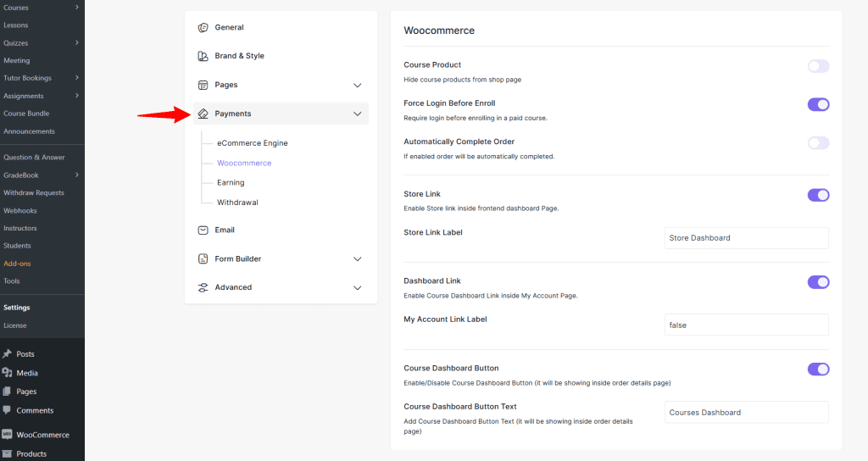Click Settings in the Tutor sidebar
The width and height of the screenshot is (868, 461).
tap(17, 308)
